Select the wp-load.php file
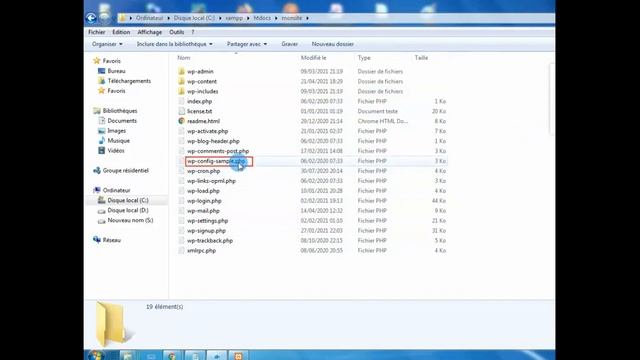This screenshot has height=360, width=640. coord(203,191)
